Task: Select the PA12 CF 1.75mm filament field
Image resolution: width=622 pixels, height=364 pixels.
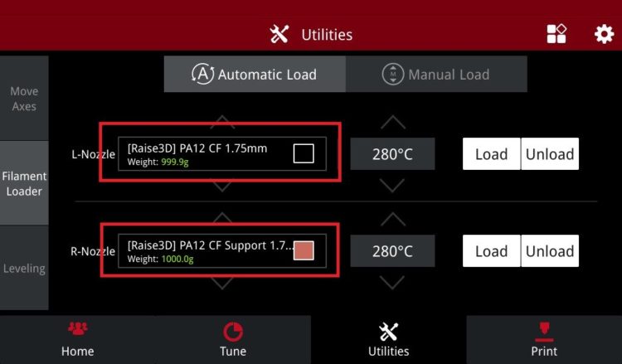Action: pyautogui.click(x=222, y=154)
